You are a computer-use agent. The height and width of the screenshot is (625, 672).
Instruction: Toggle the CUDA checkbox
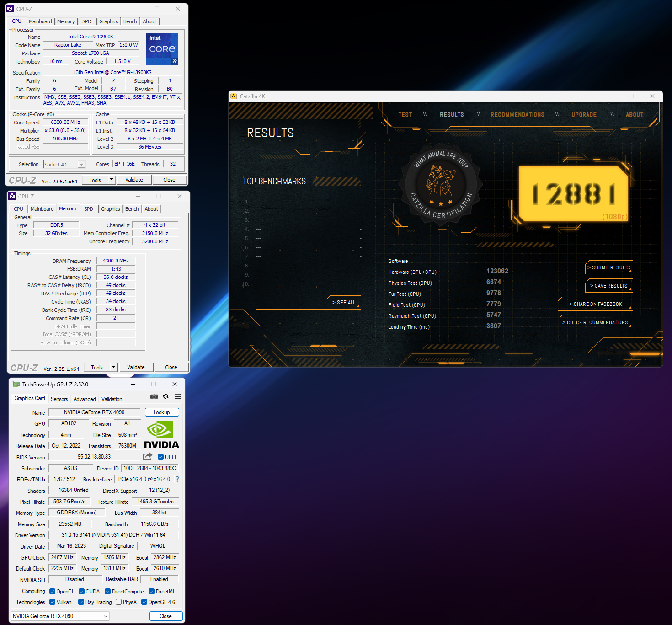click(81, 591)
